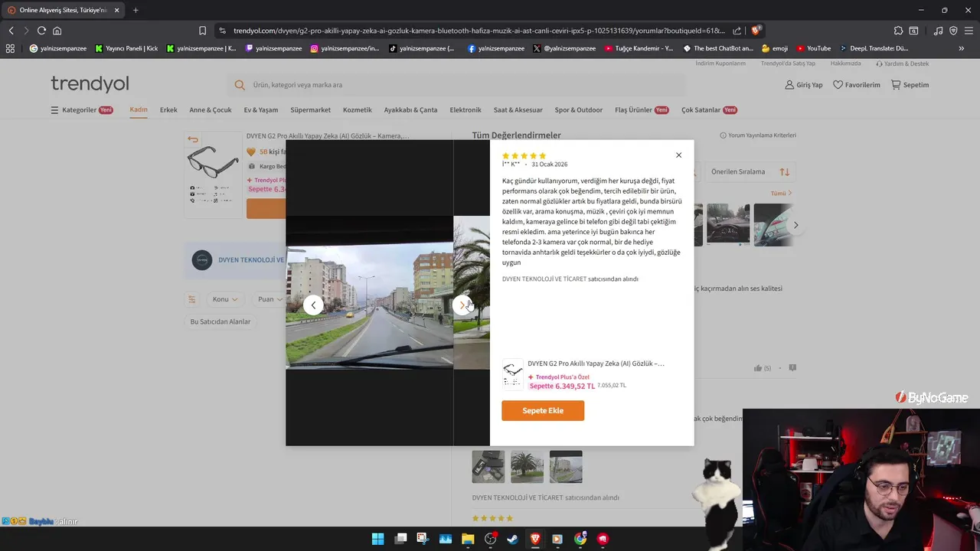Open OBS Studio from the taskbar
This screenshot has width=980, height=551.
[490, 539]
